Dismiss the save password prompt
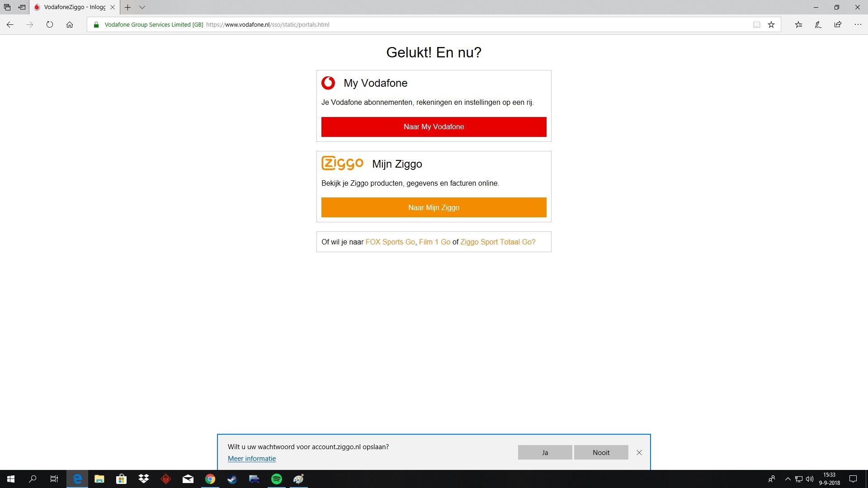Image resolution: width=868 pixels, height=488 pixels. pos(639,452)
